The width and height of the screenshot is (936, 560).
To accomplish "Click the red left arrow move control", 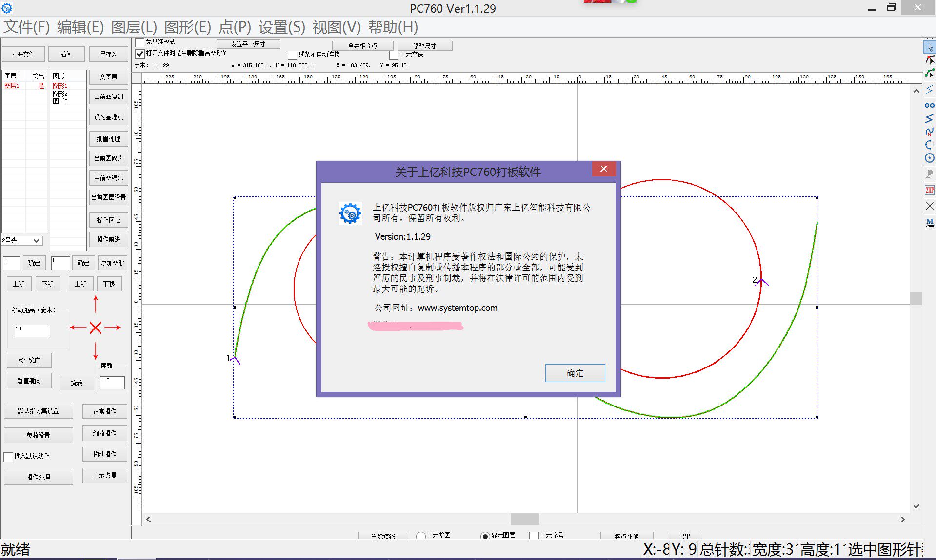I will (78, 328).
